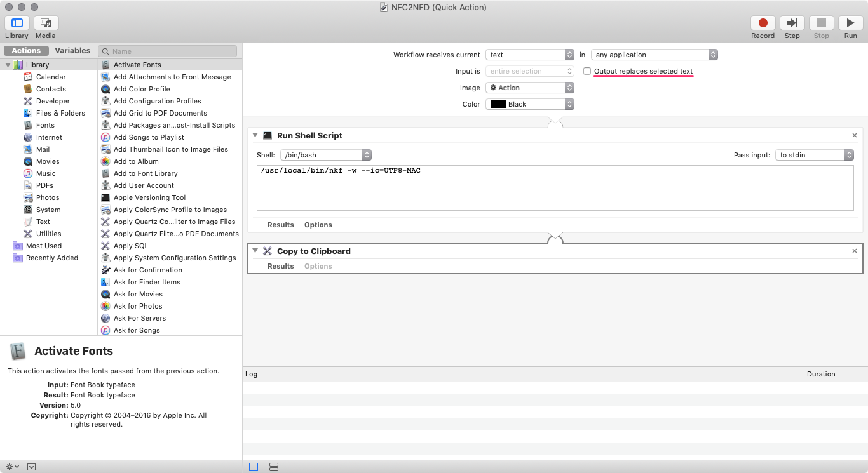This screenshot has height=473, width=868.
Task: Click the Record button in toolbar
Action: [x=763, y=23]
